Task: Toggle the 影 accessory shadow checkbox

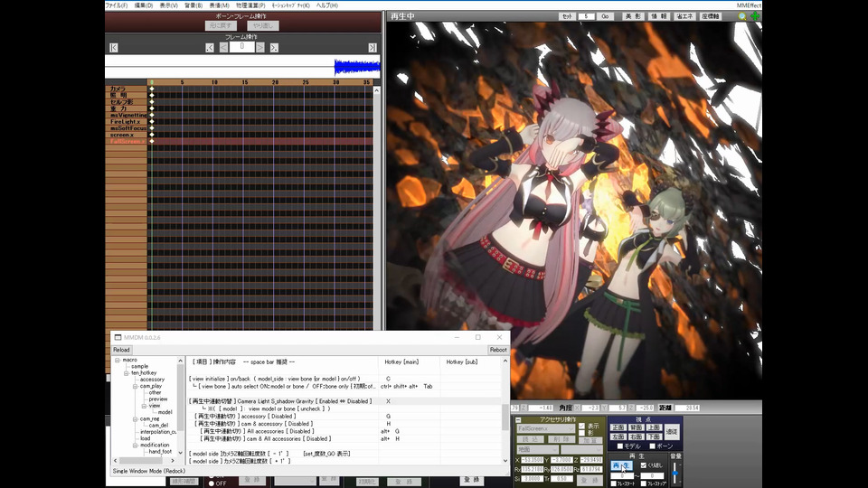Action: [581, 433]
